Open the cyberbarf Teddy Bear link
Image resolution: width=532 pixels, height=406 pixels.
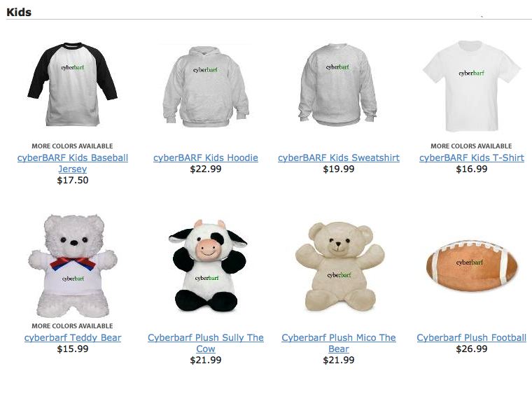click(73, 337)
